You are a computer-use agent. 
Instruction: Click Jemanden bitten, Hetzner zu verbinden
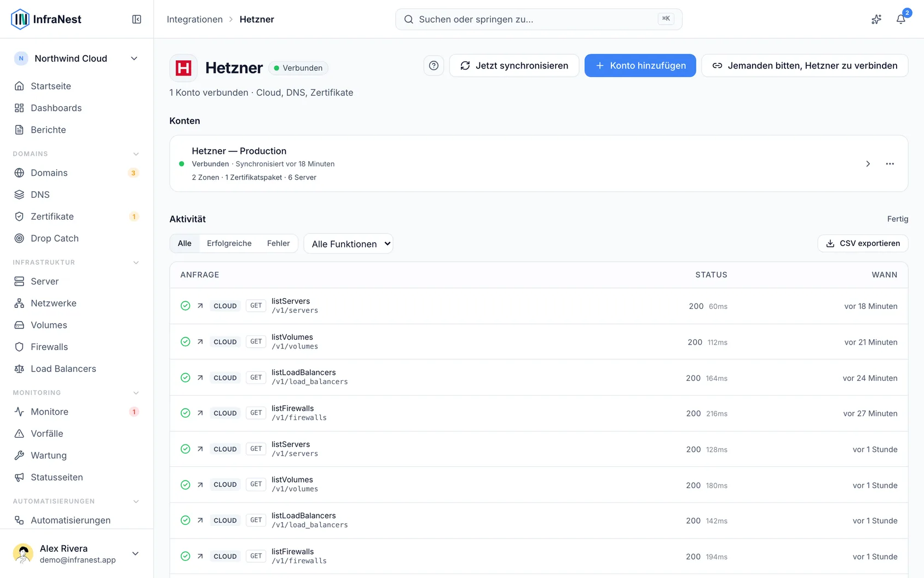pos(805,66)
